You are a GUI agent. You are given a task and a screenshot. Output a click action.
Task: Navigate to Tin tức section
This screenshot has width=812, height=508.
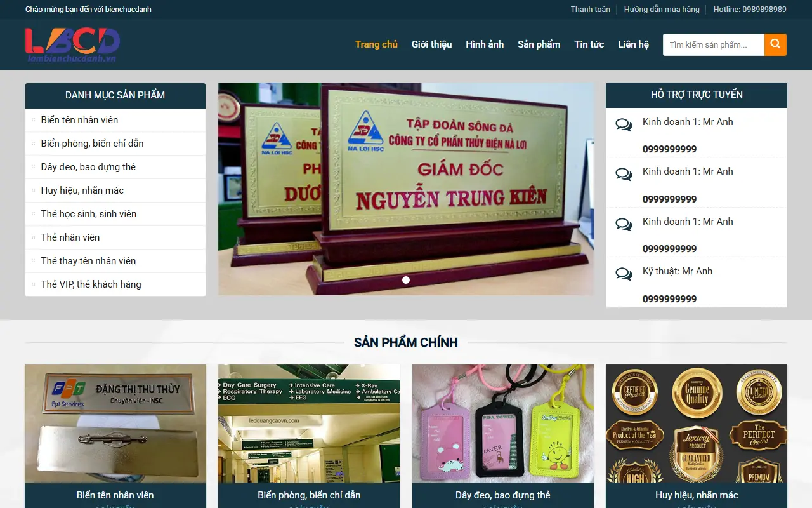[589, 44]
